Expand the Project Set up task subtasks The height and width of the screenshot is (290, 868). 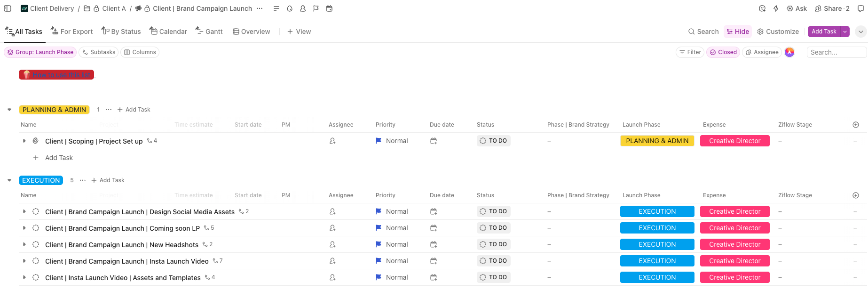24,141
